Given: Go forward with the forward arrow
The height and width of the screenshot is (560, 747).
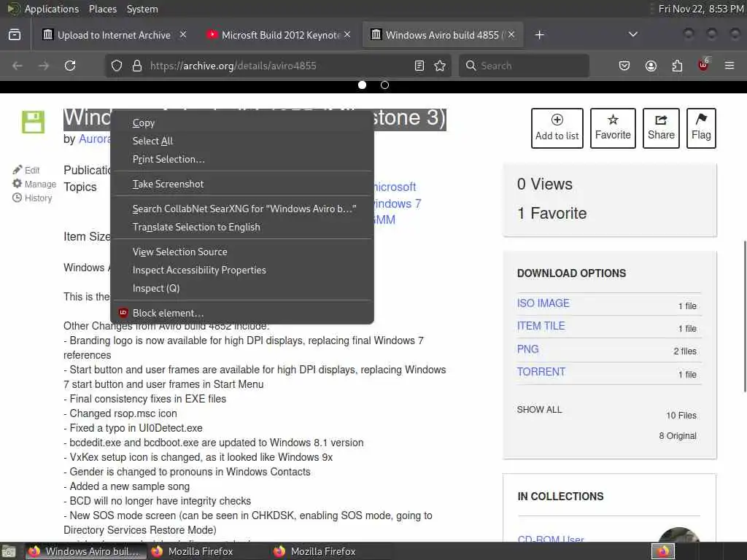Looking at the screenshot, I should pos(44,66).
